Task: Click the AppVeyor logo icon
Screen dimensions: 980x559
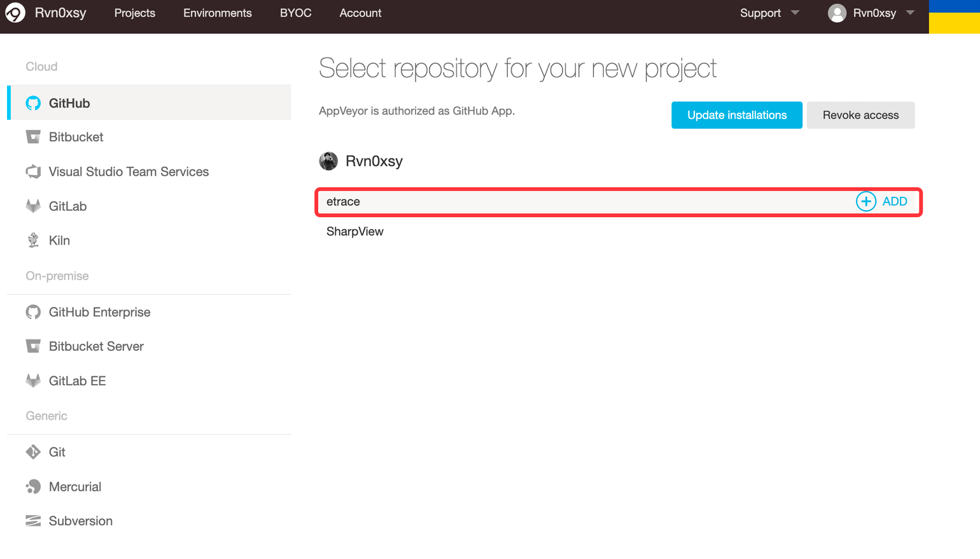Action: coord(15,13)
